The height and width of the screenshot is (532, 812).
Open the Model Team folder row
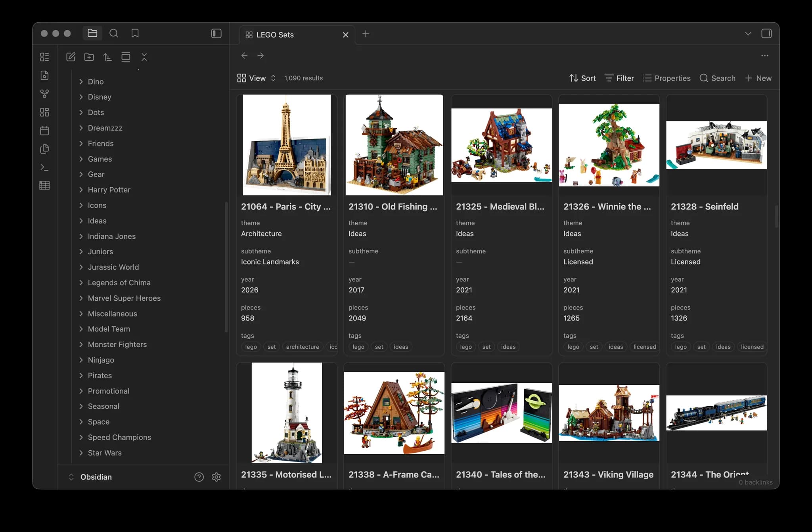tap(149, 329)
